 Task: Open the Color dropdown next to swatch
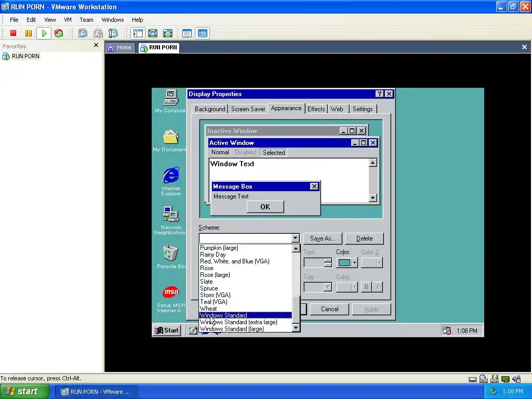[354, 262]
